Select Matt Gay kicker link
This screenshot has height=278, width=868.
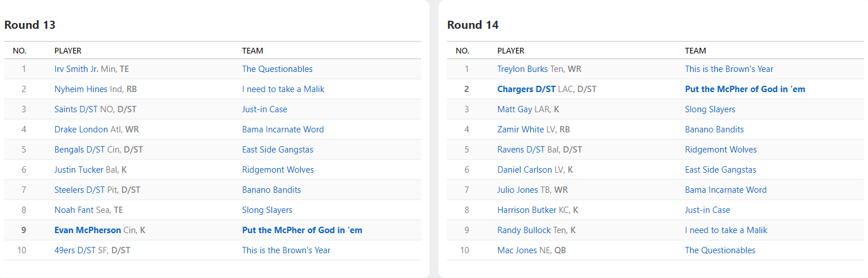[x=514, y=109]
